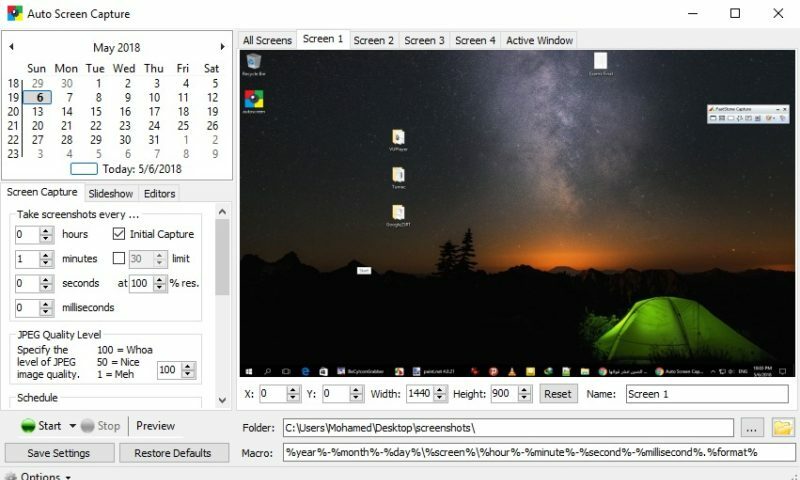Viewport: 800px width, 480px height.
Task: Browse folder with the ellipsis button
Action: click(x=751, y=428)
